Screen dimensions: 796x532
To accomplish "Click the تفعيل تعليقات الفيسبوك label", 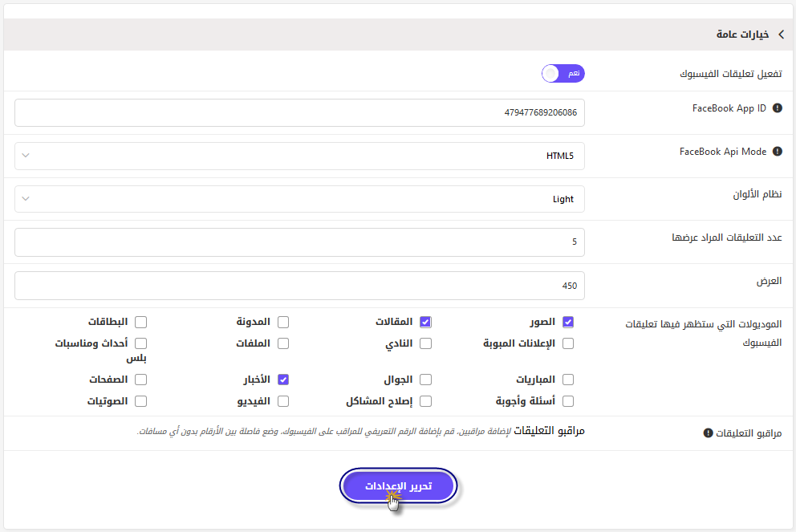I will [731, 74].
